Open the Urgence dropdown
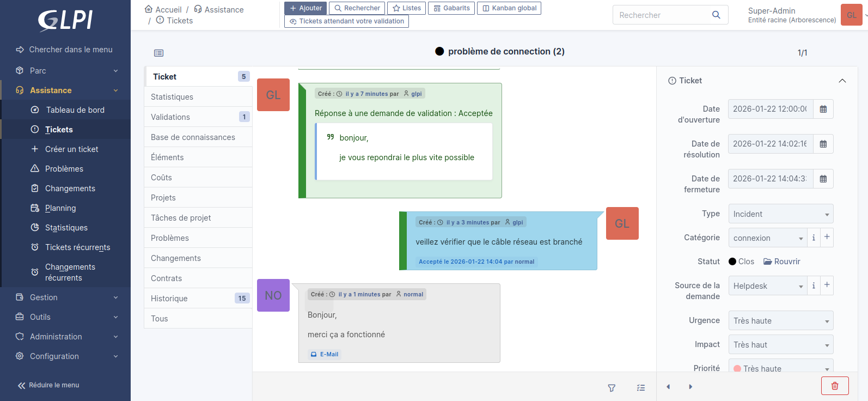This screenshot has height=401, width=868. [x=780, y=321]
